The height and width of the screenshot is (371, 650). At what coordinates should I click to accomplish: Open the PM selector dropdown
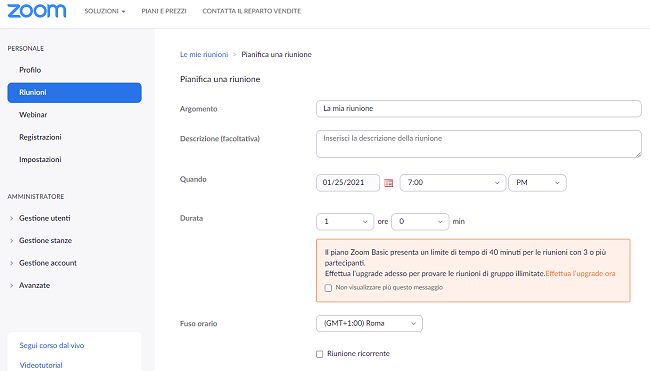click(x=538, y=183)
